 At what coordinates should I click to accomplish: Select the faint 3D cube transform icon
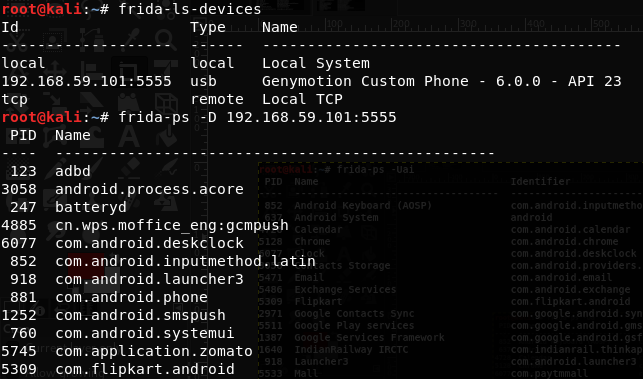pyautogui.click(x=166, y=103)
